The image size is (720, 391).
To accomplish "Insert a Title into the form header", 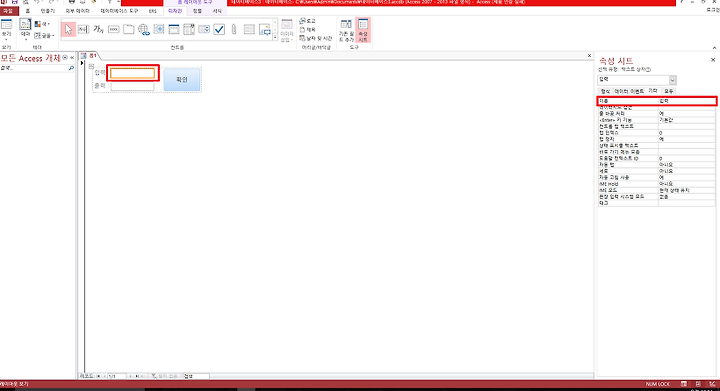I will 308,30.
